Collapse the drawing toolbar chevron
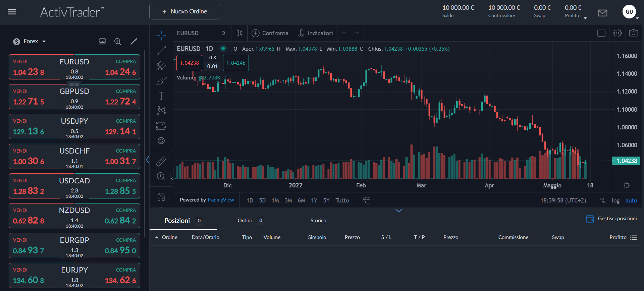Viewport: 644px width, 291px height. pos(172,178)
